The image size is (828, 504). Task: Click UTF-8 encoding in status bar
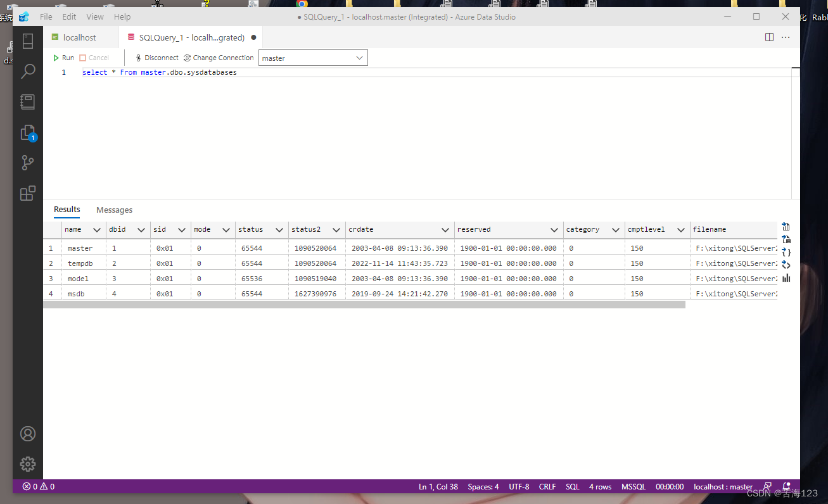tap(519, 487)
